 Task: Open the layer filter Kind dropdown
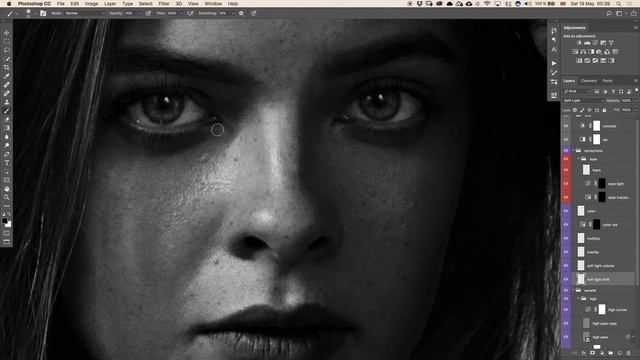coord(577,91)
